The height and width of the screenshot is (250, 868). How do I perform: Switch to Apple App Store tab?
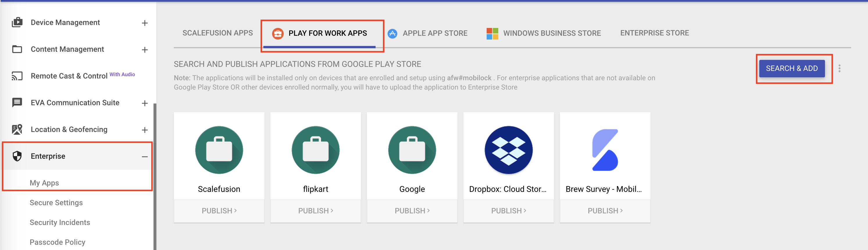[x=427, y=33]
